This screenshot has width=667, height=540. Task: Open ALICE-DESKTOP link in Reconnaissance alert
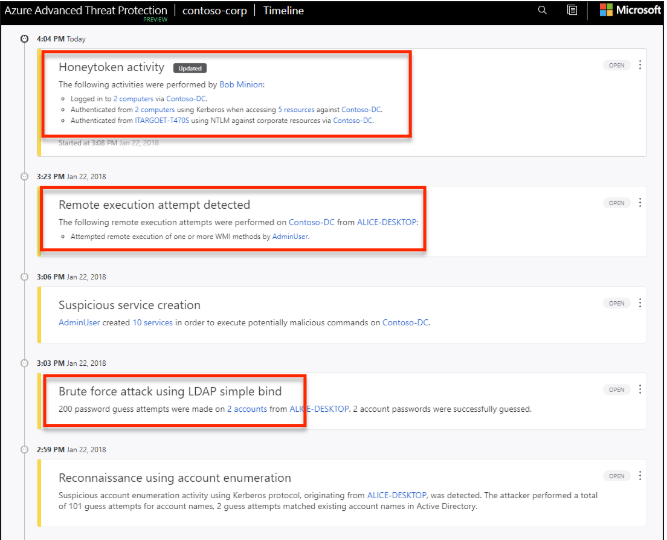tap(396, 495)
